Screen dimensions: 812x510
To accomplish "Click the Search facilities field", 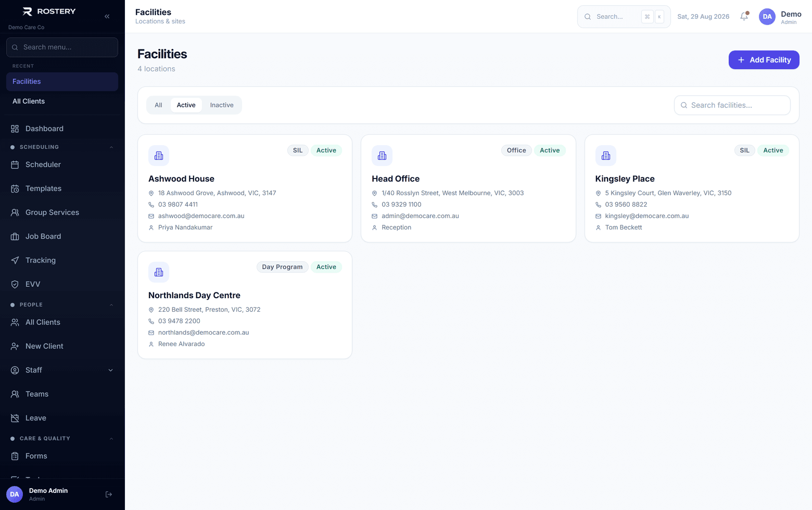I will 732,105.
